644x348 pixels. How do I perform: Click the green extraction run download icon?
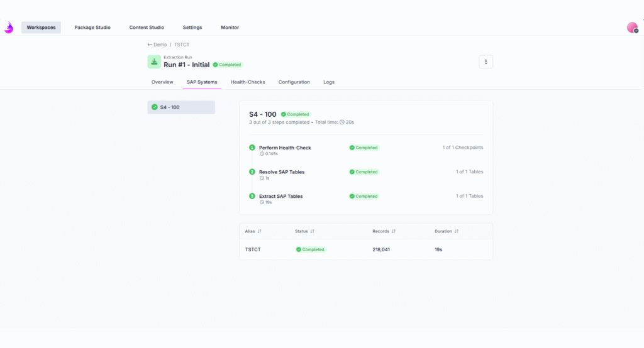154,62
